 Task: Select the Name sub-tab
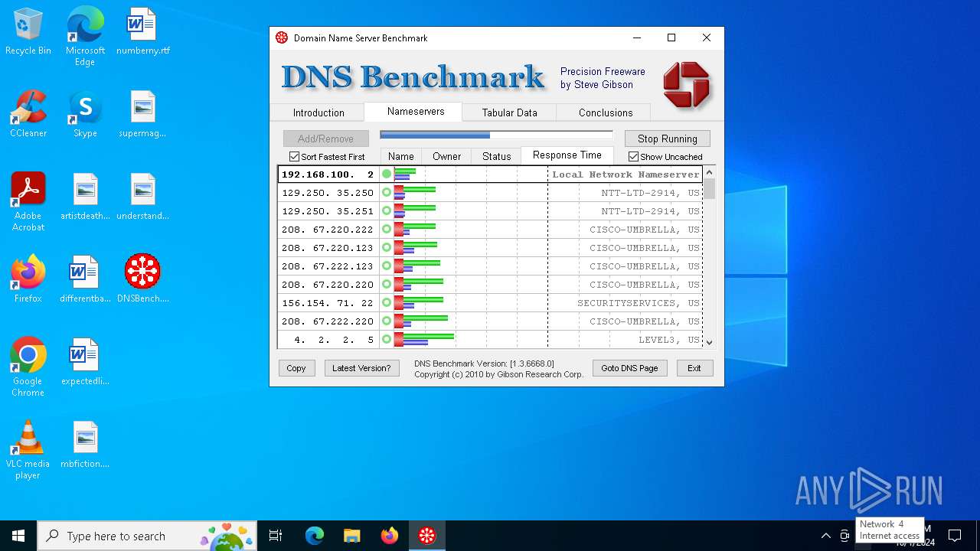pos(400,156)
